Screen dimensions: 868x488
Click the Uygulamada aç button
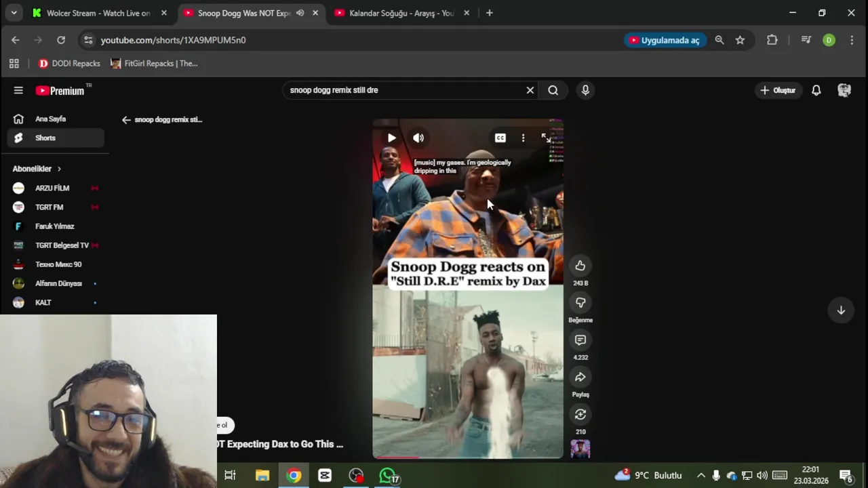pyautogui.click(x=665, y=40)
